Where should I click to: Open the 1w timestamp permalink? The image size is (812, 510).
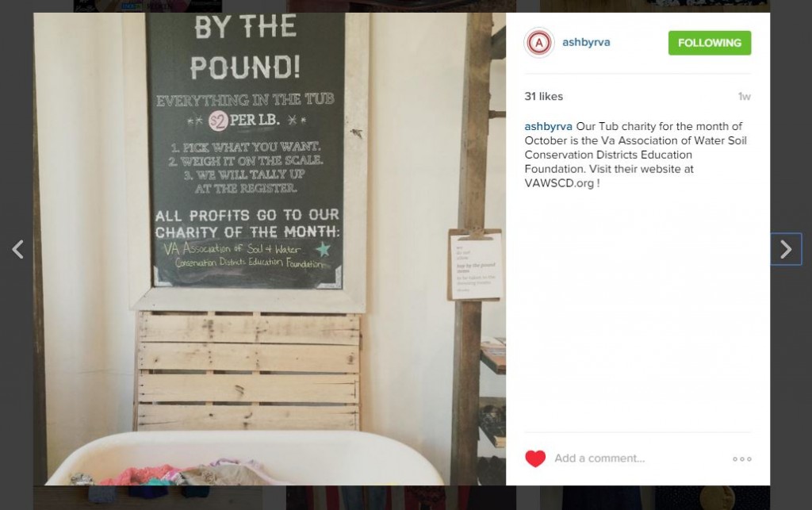tap(744, 96)
